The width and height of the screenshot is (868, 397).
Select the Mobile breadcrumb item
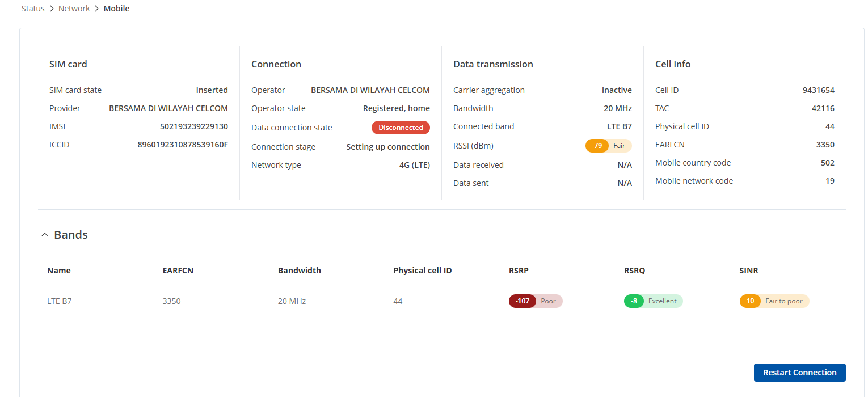pyautogui.click(x=116, y=9)
